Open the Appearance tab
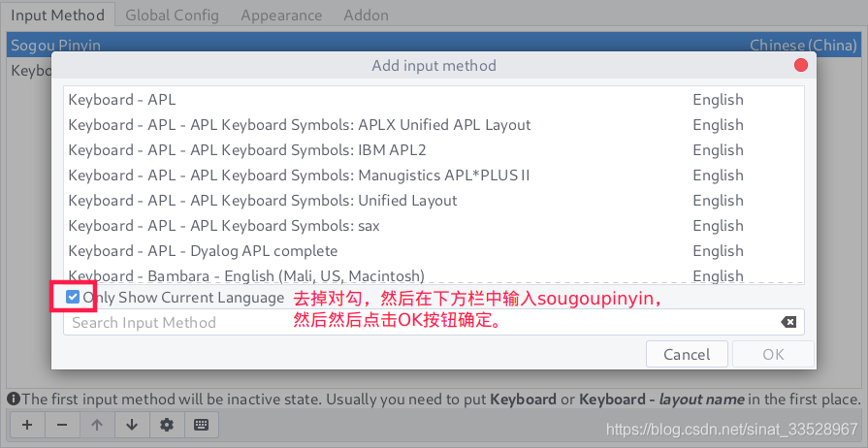The image size is (868, 448). point(281,15)
